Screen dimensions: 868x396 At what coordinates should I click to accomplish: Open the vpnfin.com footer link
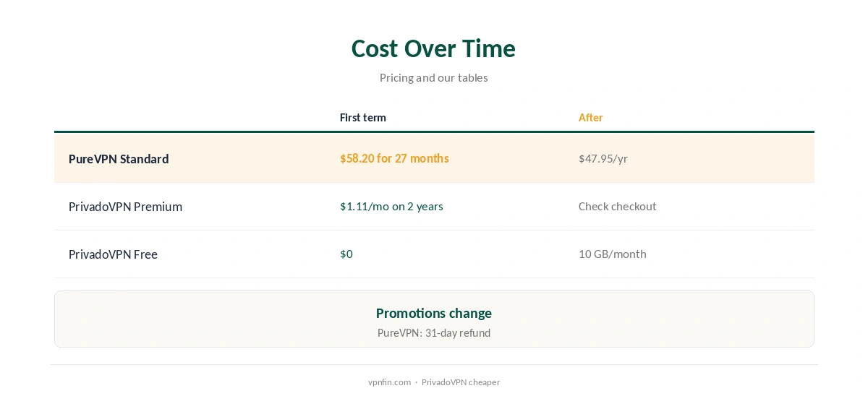click(x=389, y=382)
